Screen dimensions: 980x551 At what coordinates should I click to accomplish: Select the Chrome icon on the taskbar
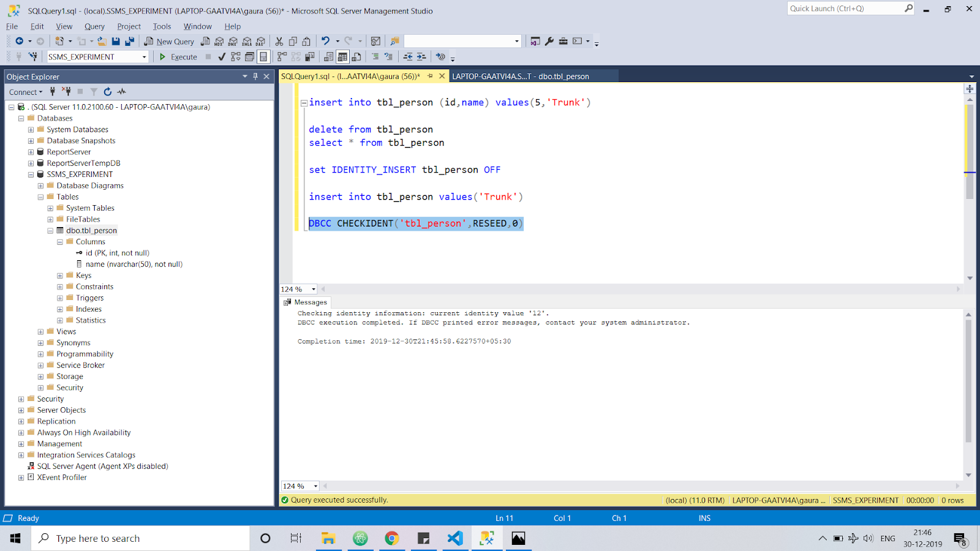[x=391, y=538]
